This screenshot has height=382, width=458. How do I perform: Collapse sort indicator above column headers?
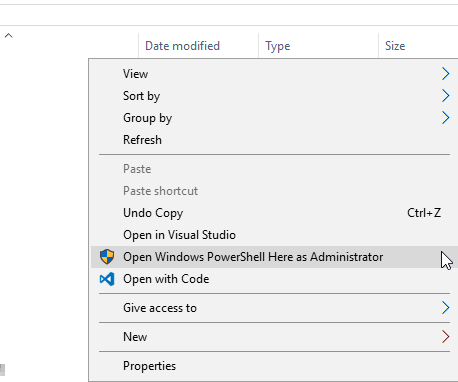click(x=9, y=35)
